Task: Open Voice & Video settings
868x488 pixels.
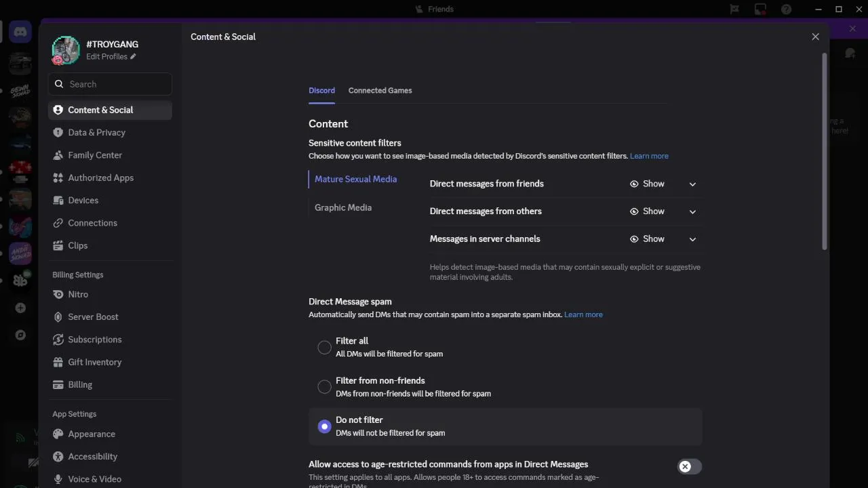Action: pyautogui.click(x=94, y=479)
